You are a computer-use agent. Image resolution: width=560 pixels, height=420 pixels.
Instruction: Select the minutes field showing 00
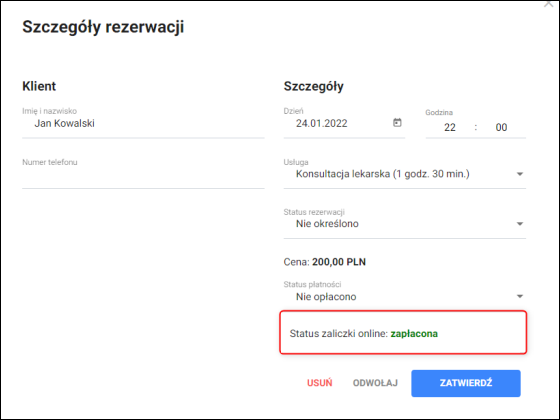coord(501,128)
